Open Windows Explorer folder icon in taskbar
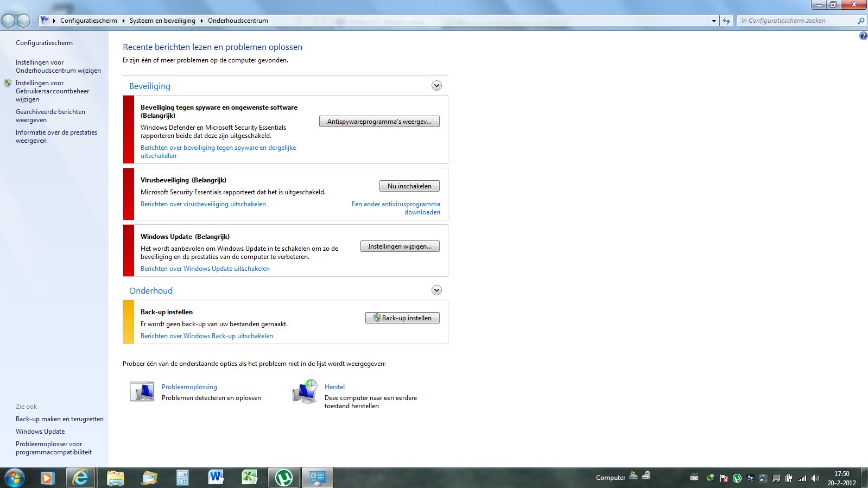The width and height of the screenshot is (868, 488). tap(115, 478)
